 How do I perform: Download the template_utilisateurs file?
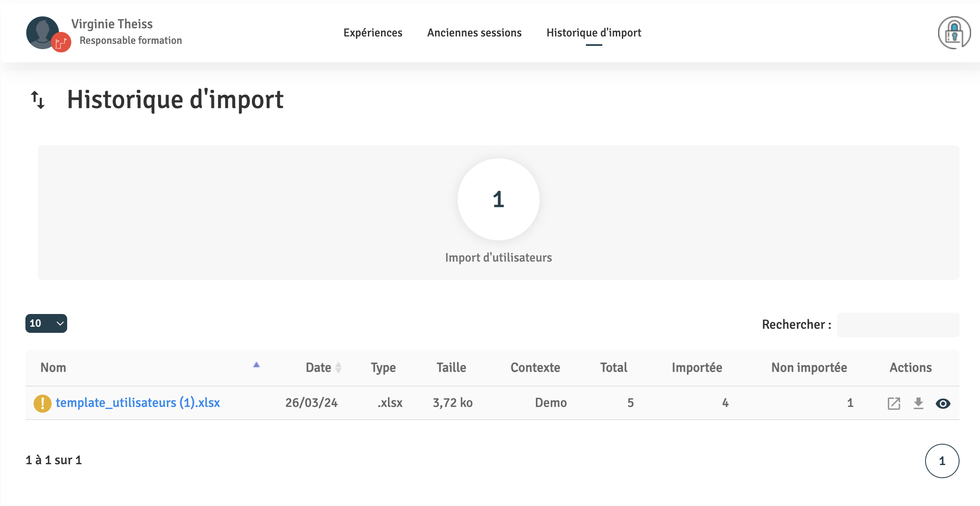click(x=919, y=403)
